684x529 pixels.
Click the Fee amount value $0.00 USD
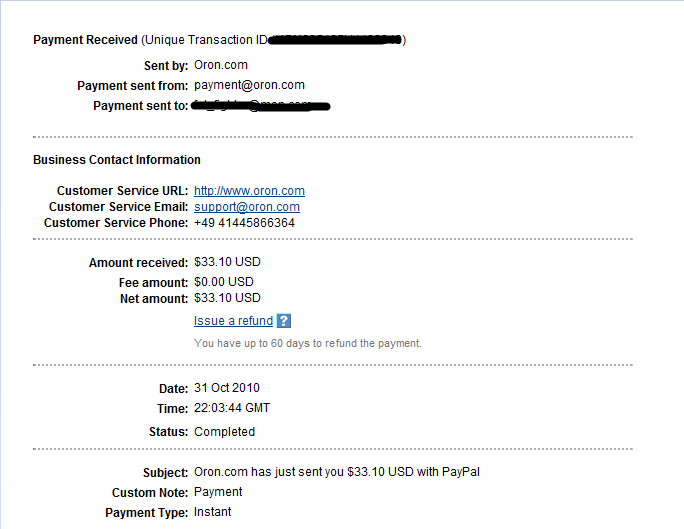pos(224,283)
